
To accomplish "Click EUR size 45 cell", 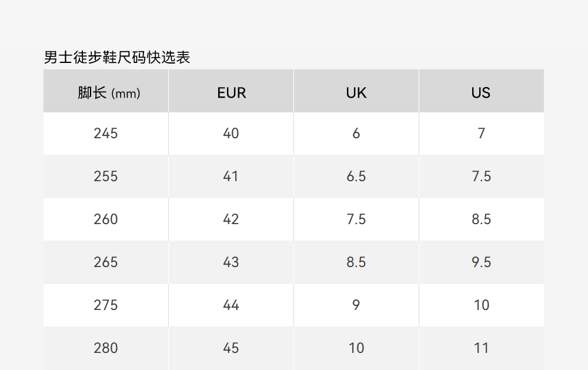I will tap(231, 348).
